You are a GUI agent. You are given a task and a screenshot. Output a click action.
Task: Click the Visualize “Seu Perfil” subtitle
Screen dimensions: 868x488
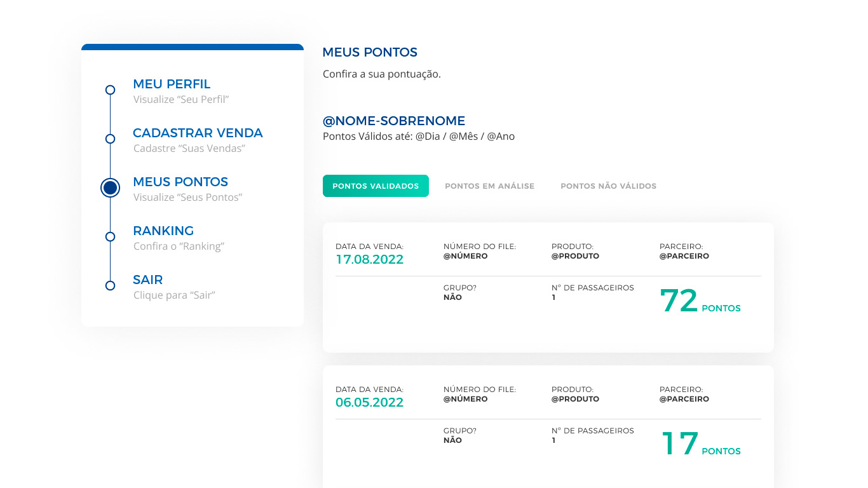click(x=181, y=100)
